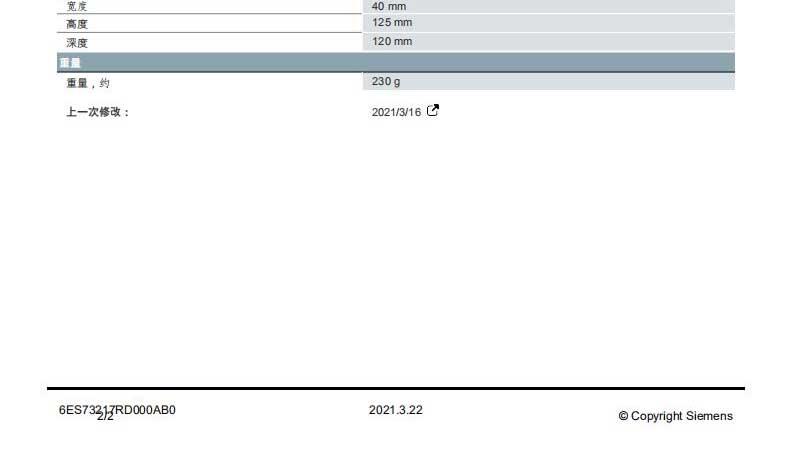Select the 深度 row label
Screen dimensions: 793x449
[x=77, y=42]
